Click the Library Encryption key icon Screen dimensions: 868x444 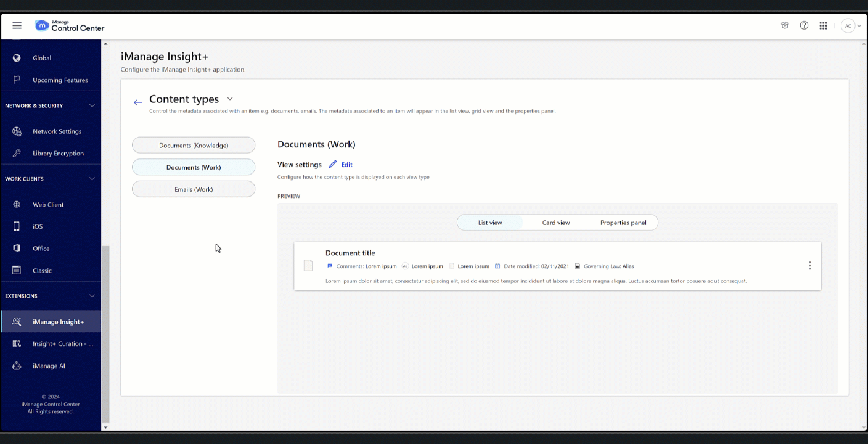click(17, 153)
